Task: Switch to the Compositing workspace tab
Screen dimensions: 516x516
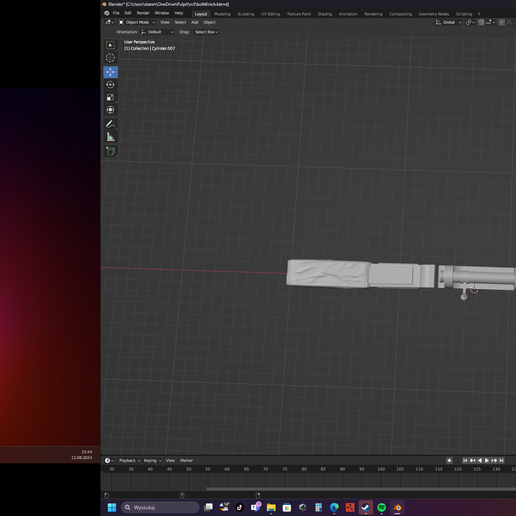Action: 400,14
